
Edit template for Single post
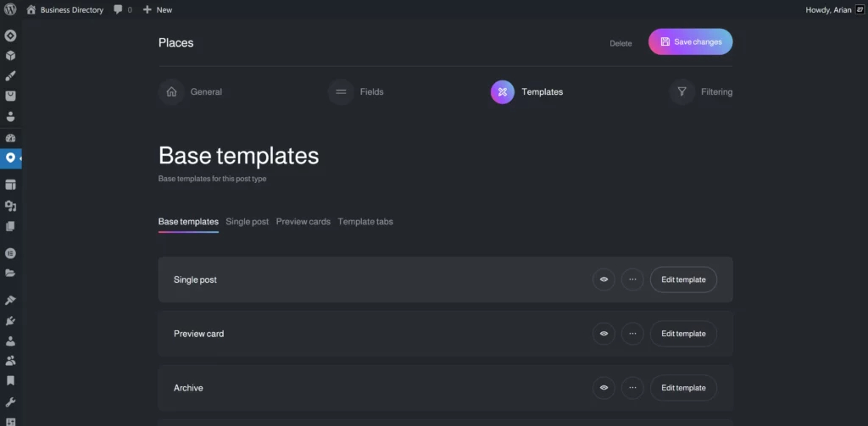coord(684,279)
